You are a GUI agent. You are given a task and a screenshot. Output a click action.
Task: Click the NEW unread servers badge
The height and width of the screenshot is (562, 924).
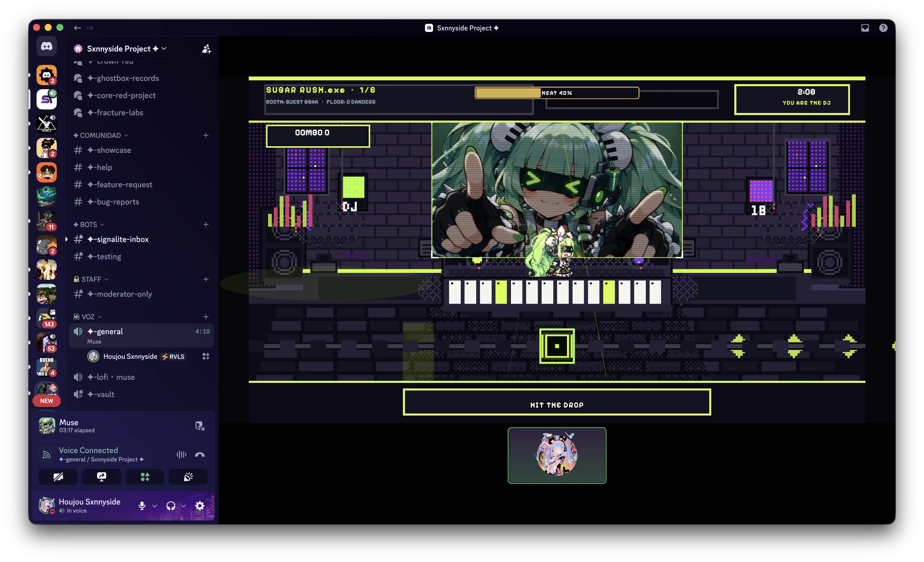click(46, 401)
